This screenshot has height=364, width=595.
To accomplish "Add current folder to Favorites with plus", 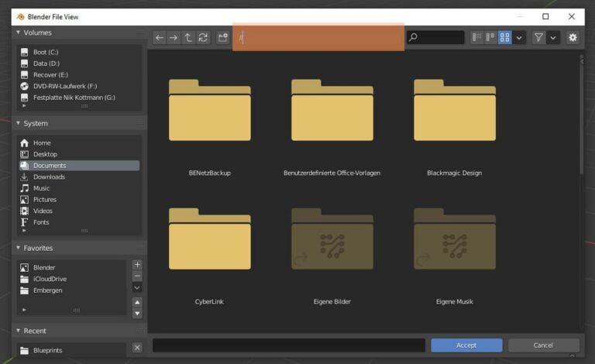I will pyautogui.click(x=137, y=265).
